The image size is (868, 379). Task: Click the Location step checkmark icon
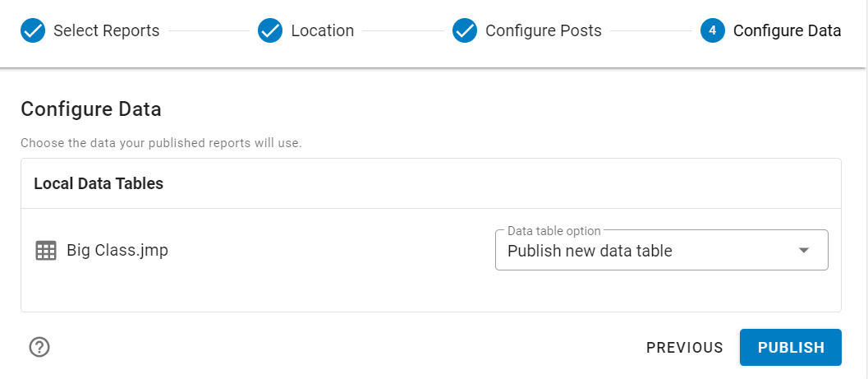click(x=270, y=31)
